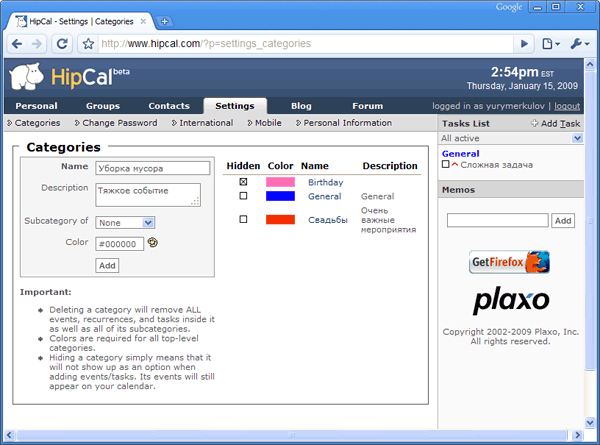Screen dimensions: 600x445
Task: Tick the Сложная задача task checkbox
Action: (x=445, y=165)
